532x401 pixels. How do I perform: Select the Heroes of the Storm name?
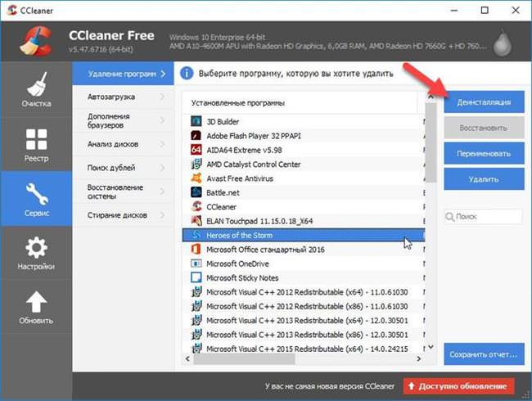coord(239,235)
